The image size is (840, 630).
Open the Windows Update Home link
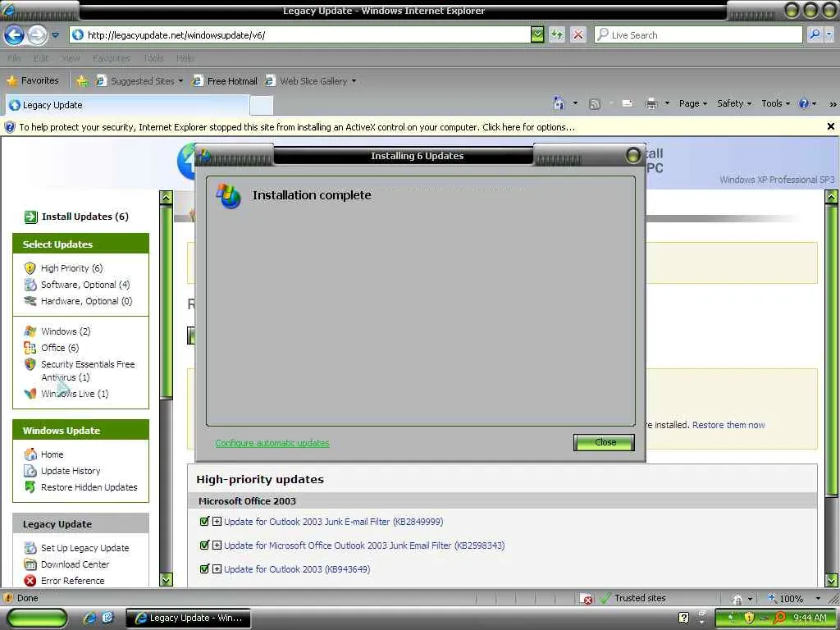point(52,454)
